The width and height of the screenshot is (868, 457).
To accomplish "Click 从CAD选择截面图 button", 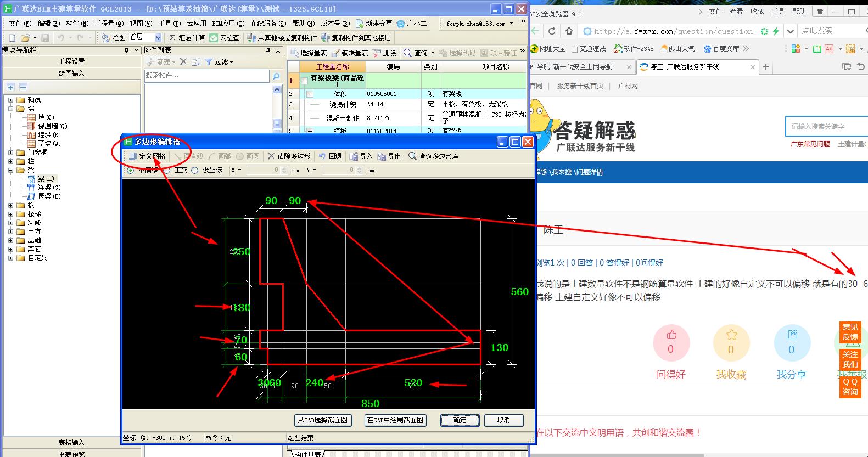I will pos(323,420).
